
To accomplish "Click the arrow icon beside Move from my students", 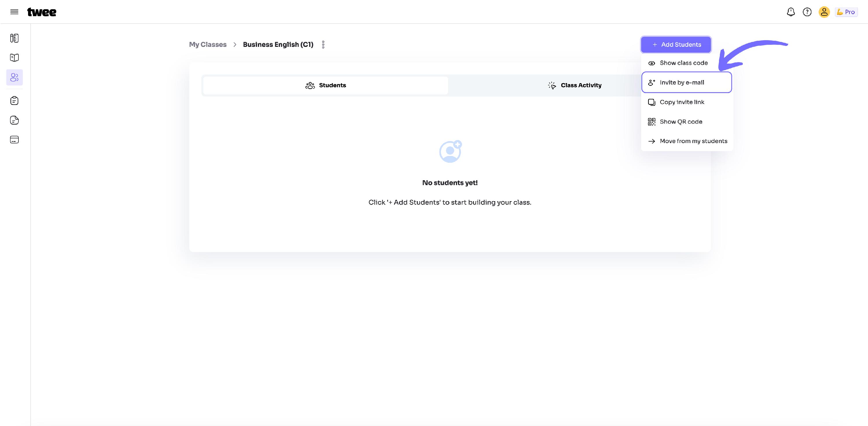I will coord(652,141).
